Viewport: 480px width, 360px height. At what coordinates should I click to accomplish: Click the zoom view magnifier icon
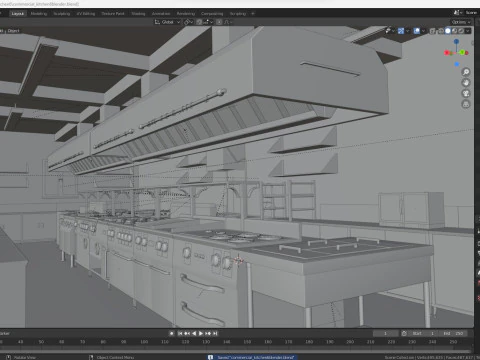pyautogui.click(x=466, y=72)
